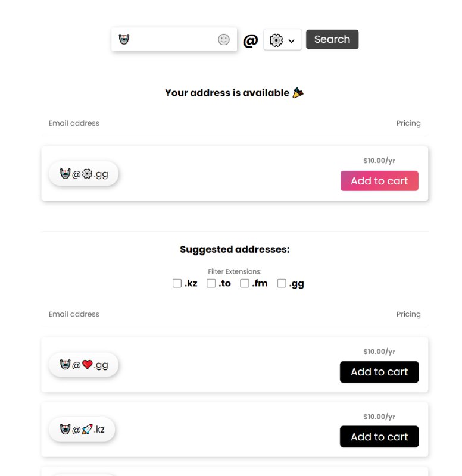Image resolution: width=462 pixels, height=476 pixels.
Task: Toggle the .fm extension checkbox
Action: 245,283
